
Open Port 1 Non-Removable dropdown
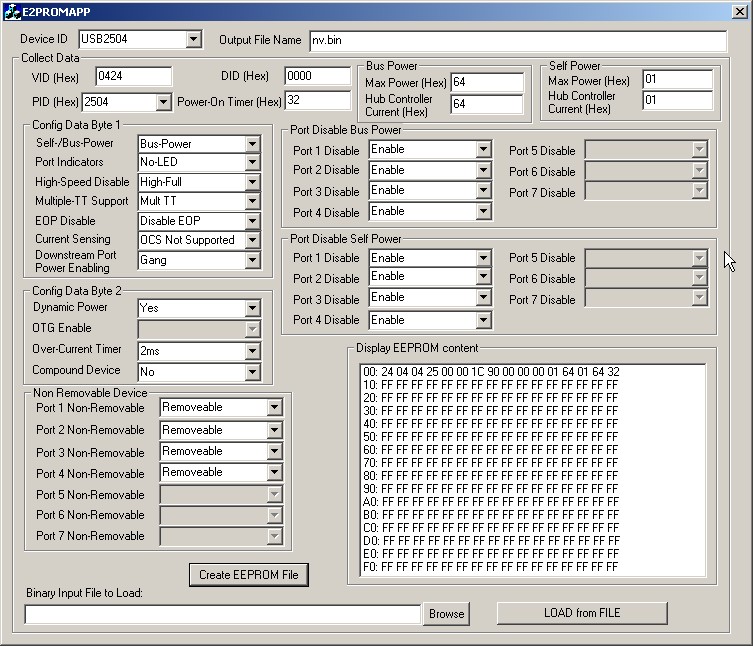274,407
